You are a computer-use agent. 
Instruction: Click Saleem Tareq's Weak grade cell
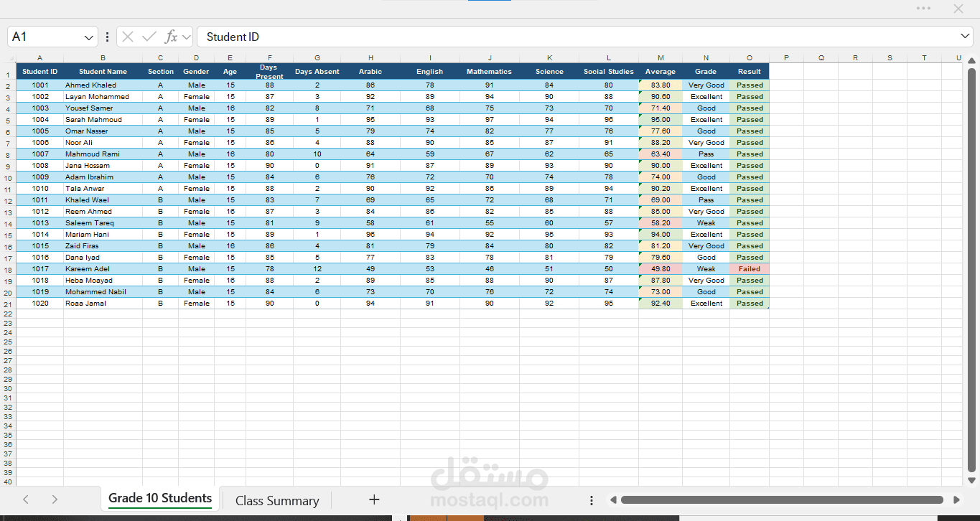coord(706,223)
